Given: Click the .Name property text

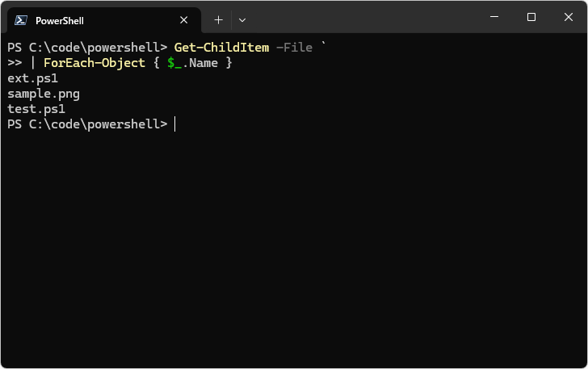Looking at the screenshot, I should [200, 63].
